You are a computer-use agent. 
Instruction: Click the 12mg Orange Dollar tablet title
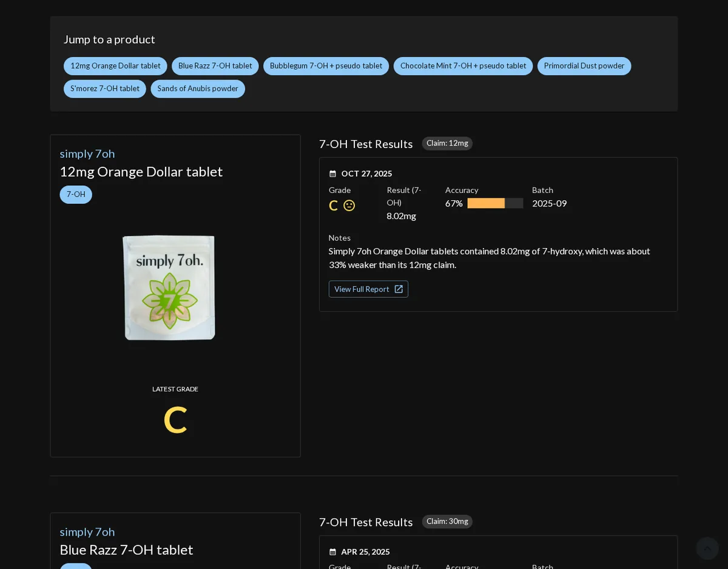tap(141, 172)
